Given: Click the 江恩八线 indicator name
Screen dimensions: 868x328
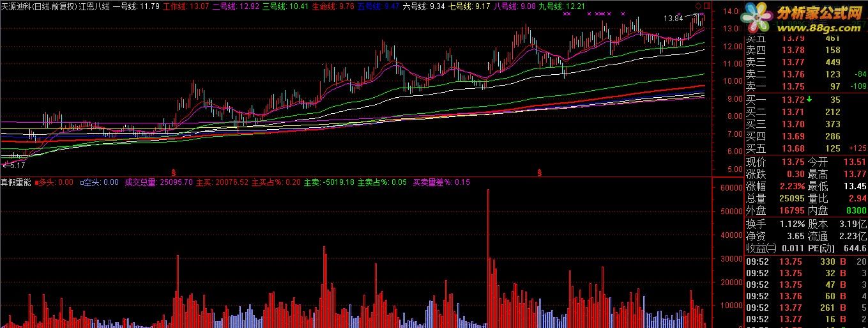Looking at the screenshot, I should (95, 6).
